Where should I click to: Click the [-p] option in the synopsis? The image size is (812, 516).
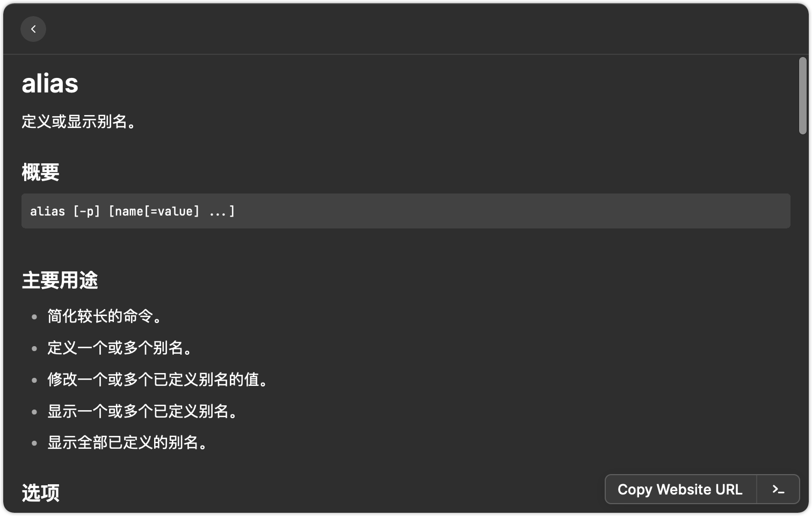(x=86, y=211)
